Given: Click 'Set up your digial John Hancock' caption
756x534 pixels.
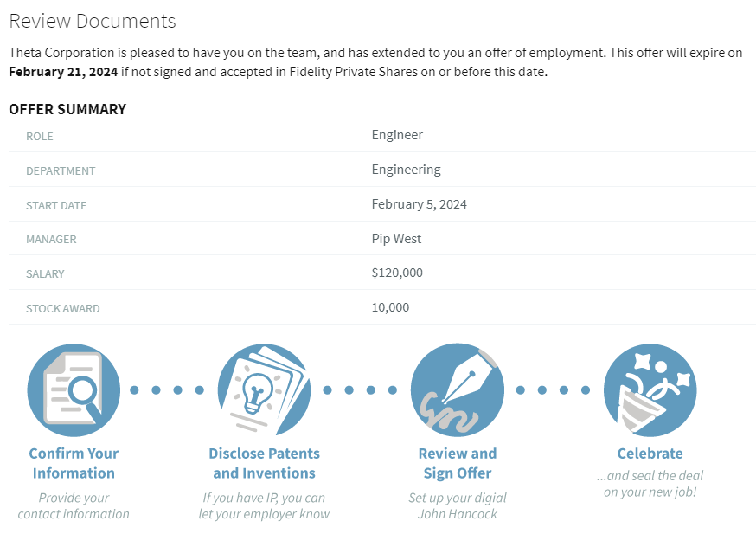Looking at the screenshot, I should tap(457, 505).
